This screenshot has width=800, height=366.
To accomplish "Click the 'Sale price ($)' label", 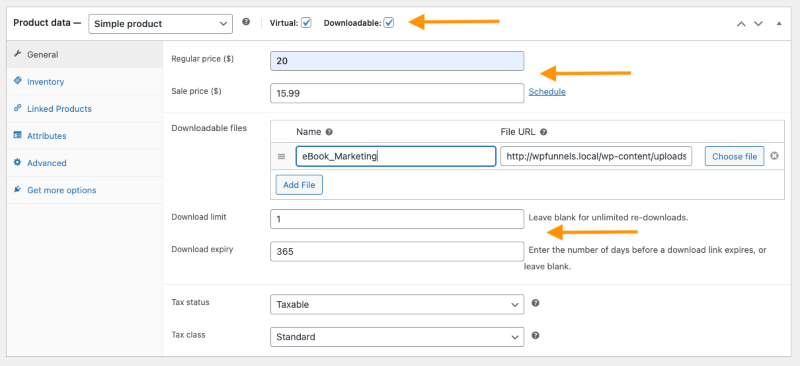I will [196, 91].
